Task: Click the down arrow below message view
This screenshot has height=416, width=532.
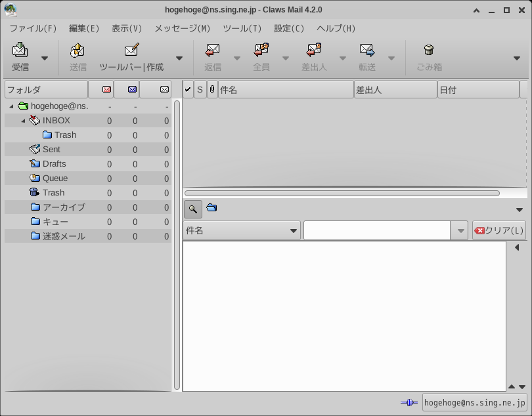Action: pyautogui.click(x=522, y=386)
